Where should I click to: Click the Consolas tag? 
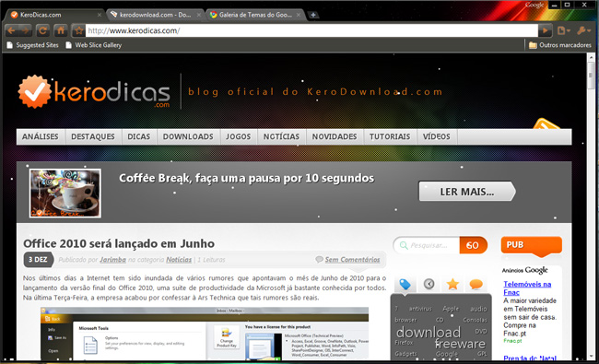tap(475, 320)
